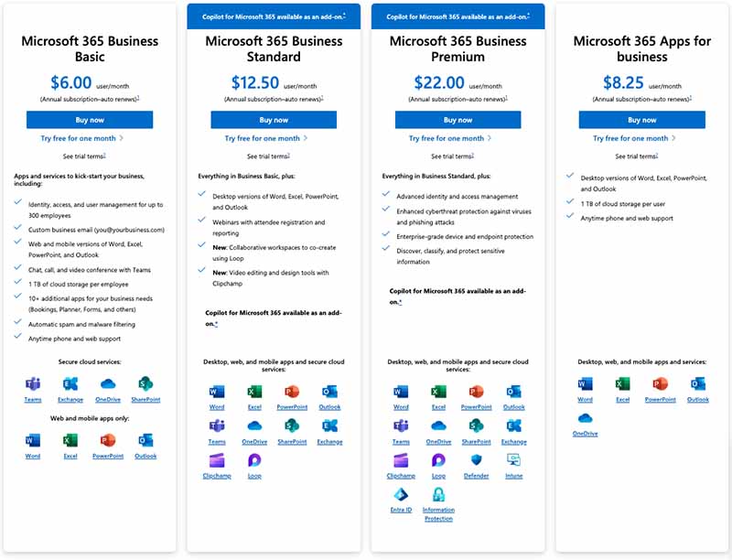Viewport: 732px width, 560px height.
Task: Click the $22.00 price in Business Premium
Action: click(439, 82)
